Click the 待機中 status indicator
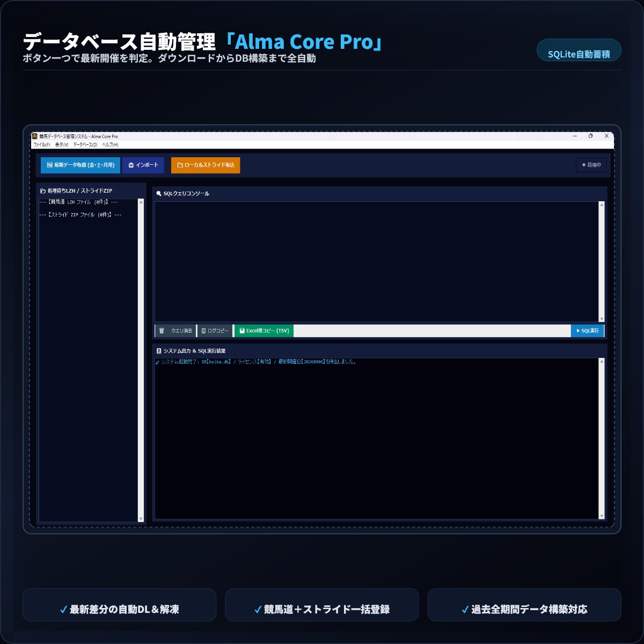The height and width of the screenshot is (644, 644). pos(591,165)
